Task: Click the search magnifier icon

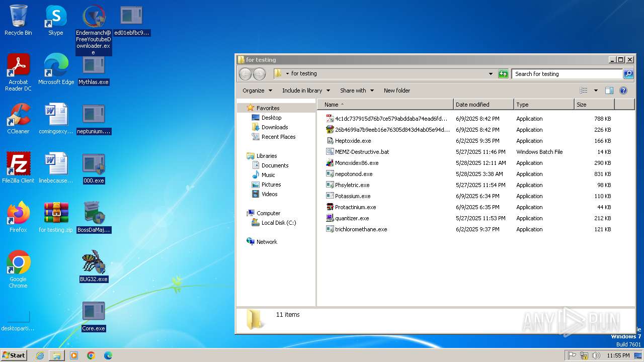Action: pyautogui.click(x=628, y=74)
